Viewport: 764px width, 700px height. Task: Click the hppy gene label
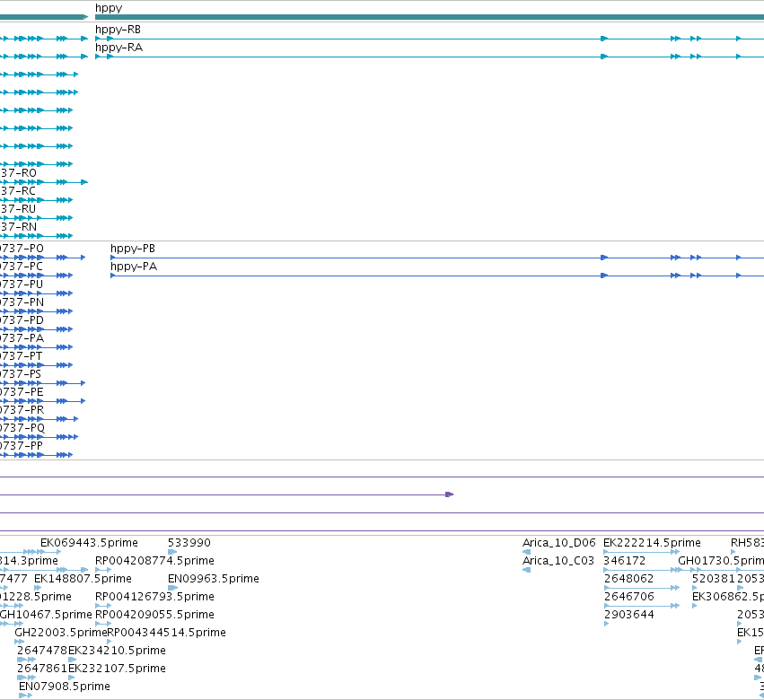pyautogui.click(x=109, y=8)
